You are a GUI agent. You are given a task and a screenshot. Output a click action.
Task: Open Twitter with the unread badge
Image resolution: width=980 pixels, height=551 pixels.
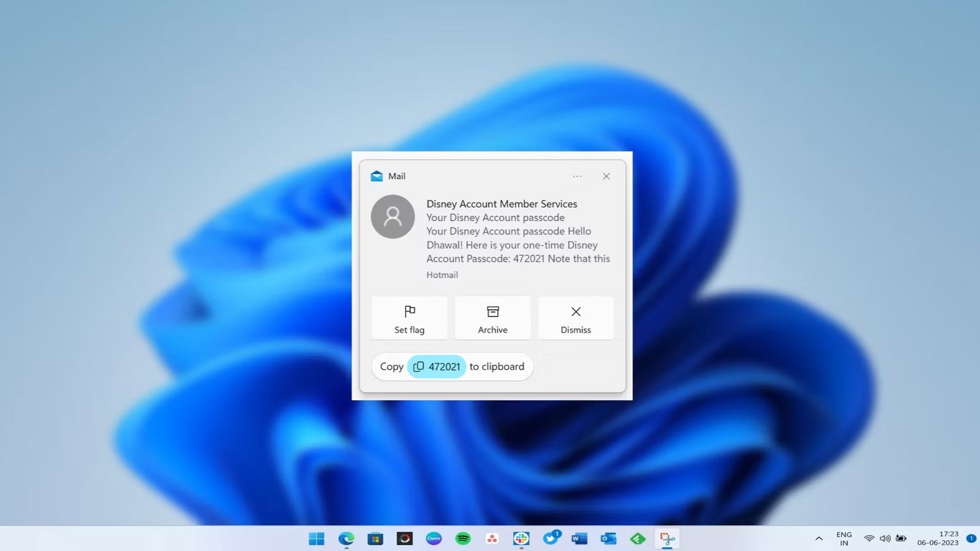[551, 538]
